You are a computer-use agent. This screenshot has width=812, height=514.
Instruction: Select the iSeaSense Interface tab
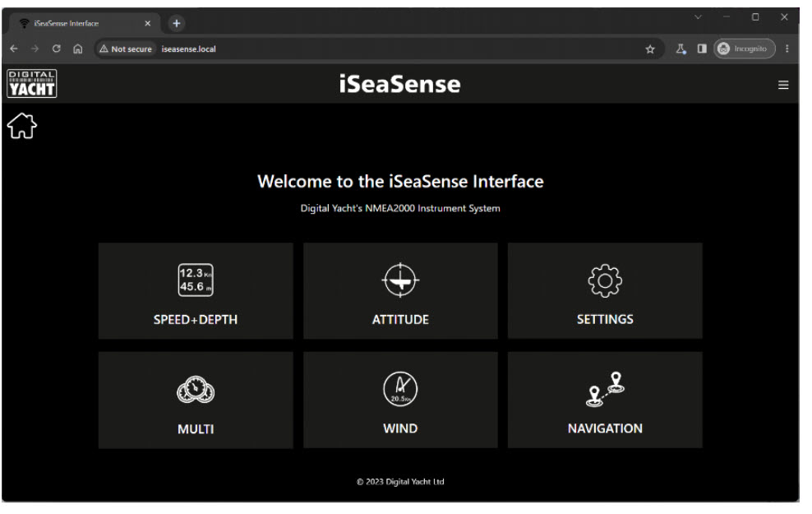pos(83,23)
